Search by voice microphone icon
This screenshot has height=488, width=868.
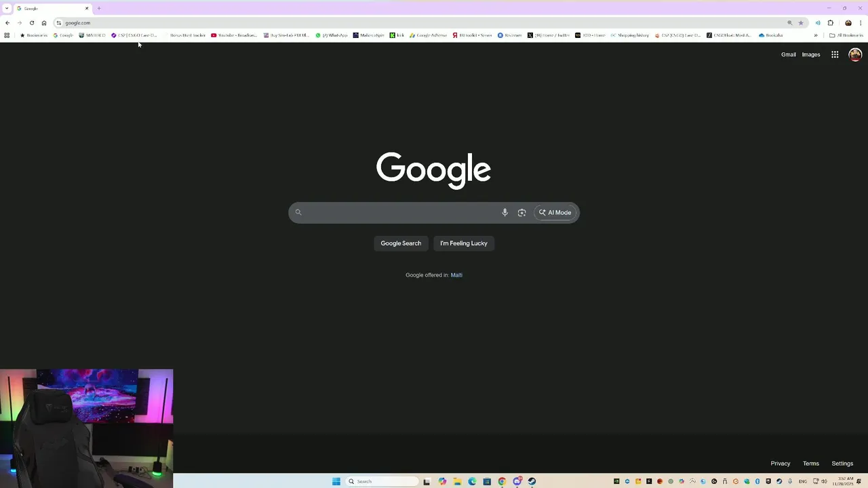505,212
